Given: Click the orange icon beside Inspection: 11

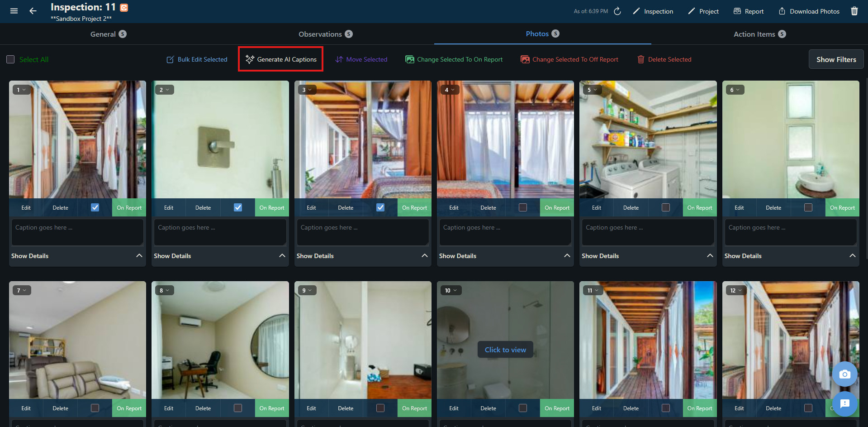Looking at the screenshot, I should tap(124, 7).
